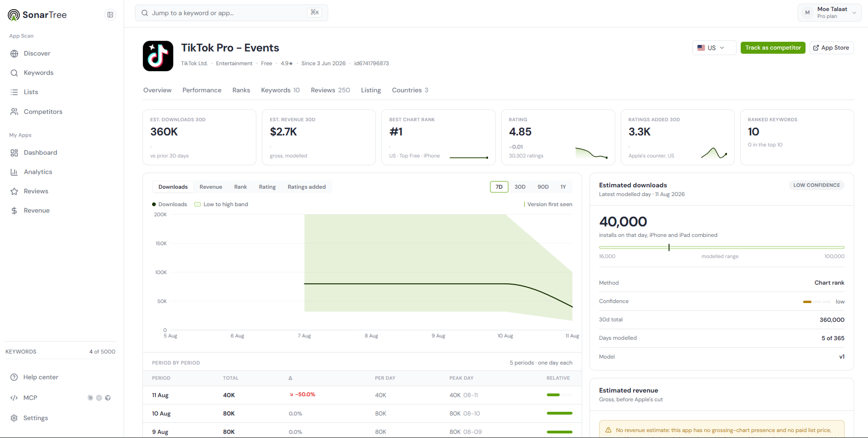Click the warning triangle in revenue notice
The width and height of the screenshot is (868, 438).
(608, 430)
